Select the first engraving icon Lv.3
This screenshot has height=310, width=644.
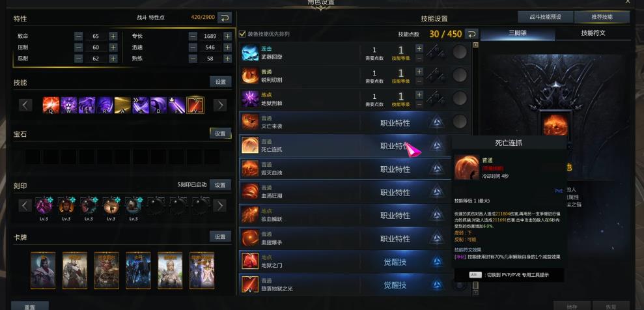[x=44, y=205]
